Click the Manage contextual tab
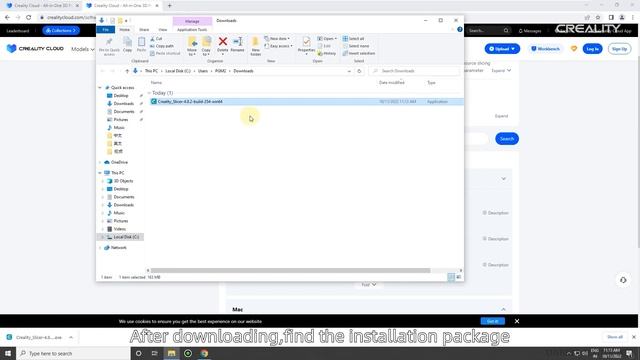 [x=192, y=21]
